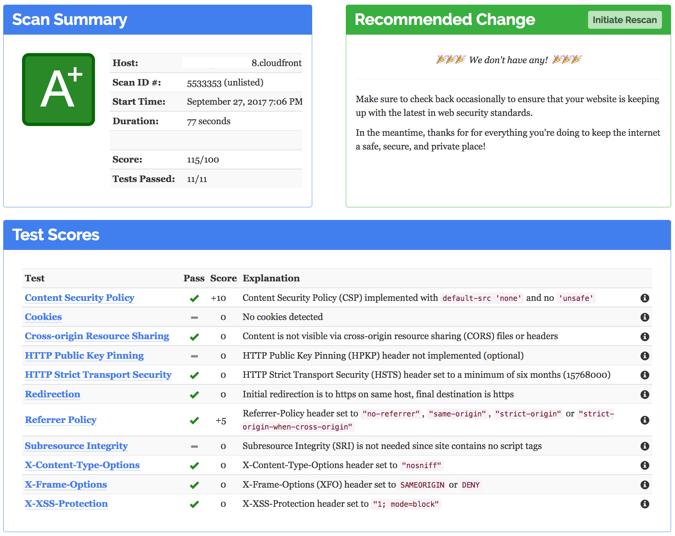Viewport: 675px width, 536px height.
Task: Open the Redirection test link
Action: 53,394
